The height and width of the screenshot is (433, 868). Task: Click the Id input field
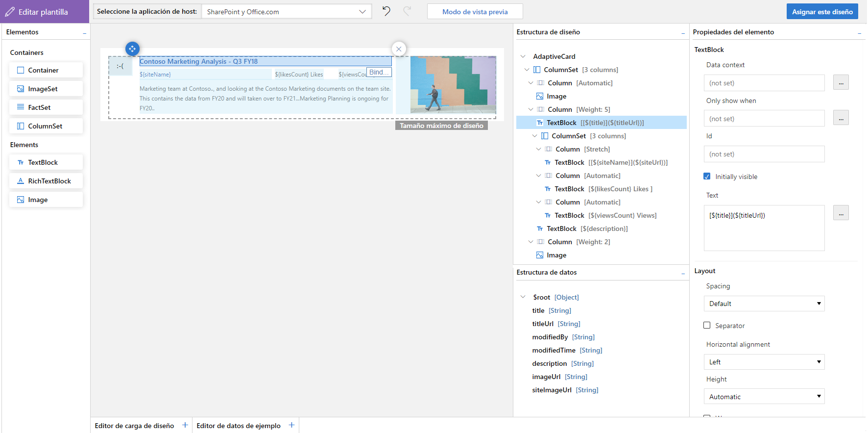pos(764,154)
